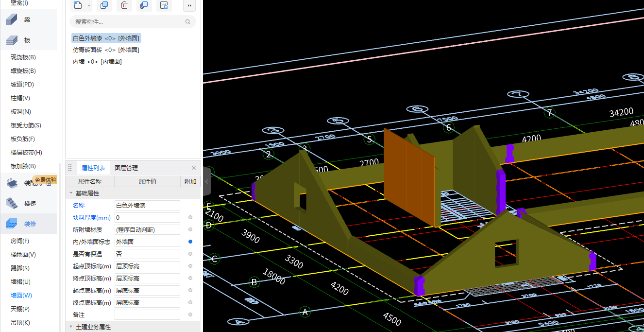
Task: Open the new component dropdown arrow
Action: (89, 6)
